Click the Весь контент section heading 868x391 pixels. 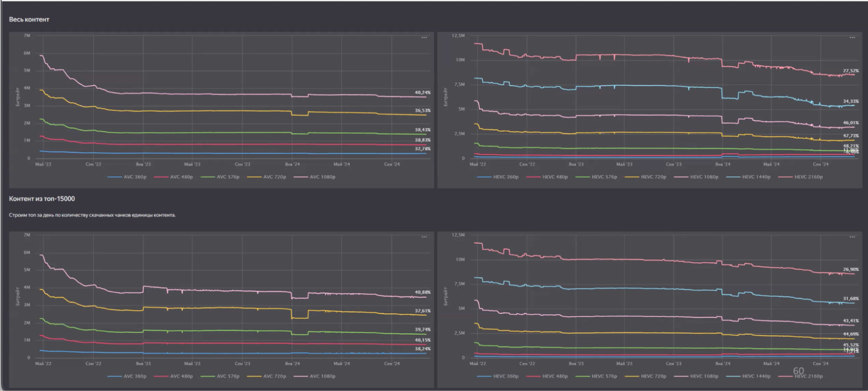[x=29, y=20]
